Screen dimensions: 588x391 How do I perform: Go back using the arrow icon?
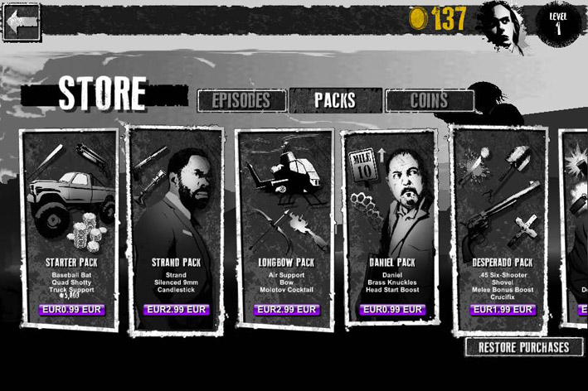click(22, 22)
